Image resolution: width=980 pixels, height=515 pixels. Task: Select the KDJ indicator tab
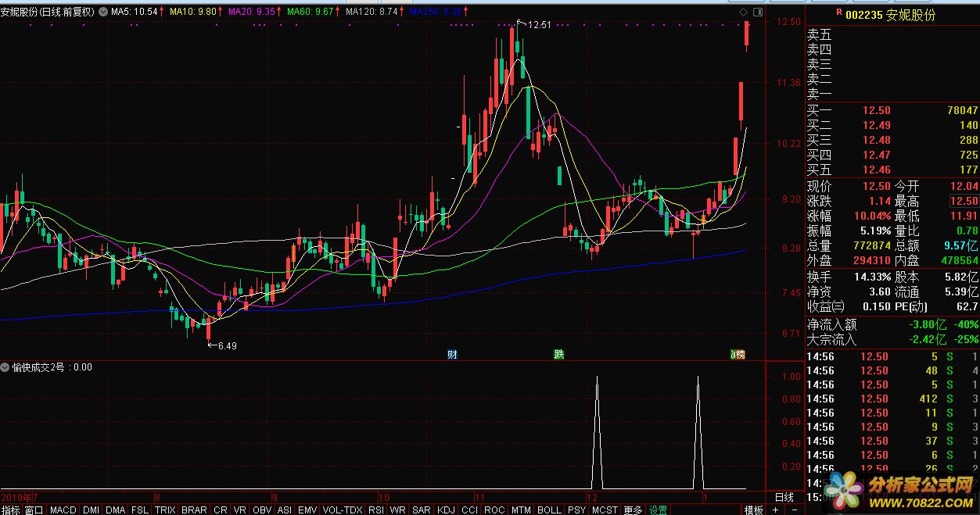pyautogui.click(x=444, y=510)
